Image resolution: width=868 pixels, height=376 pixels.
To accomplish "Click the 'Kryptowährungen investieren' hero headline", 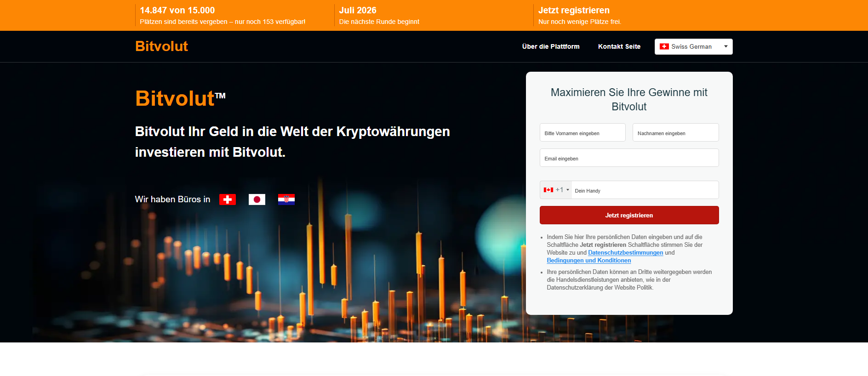I will pos(292,142).
